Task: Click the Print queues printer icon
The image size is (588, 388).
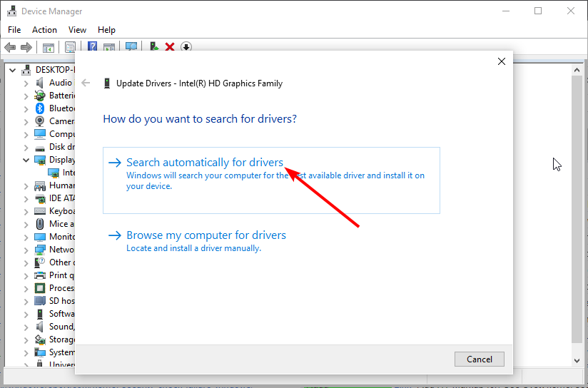Action: point(40,275)
